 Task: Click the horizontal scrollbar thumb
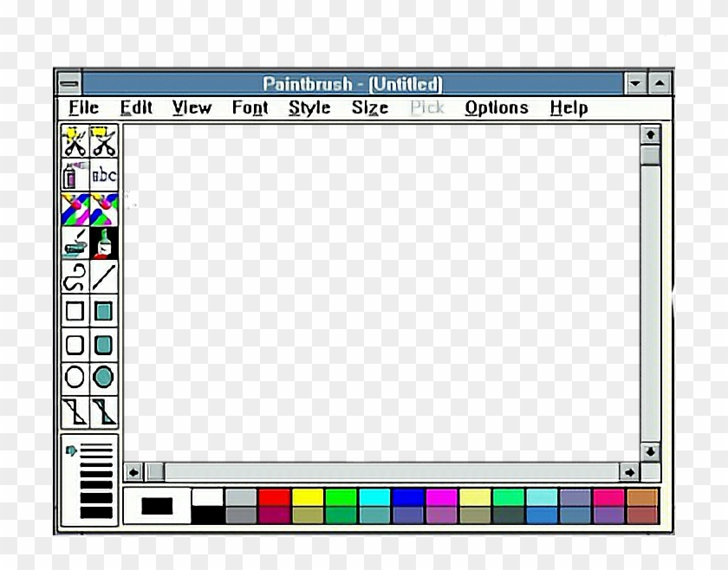tap(154, 472)
